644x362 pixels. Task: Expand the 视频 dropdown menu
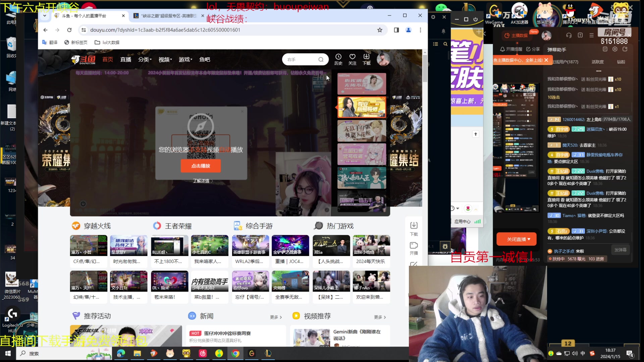(165, 59)
